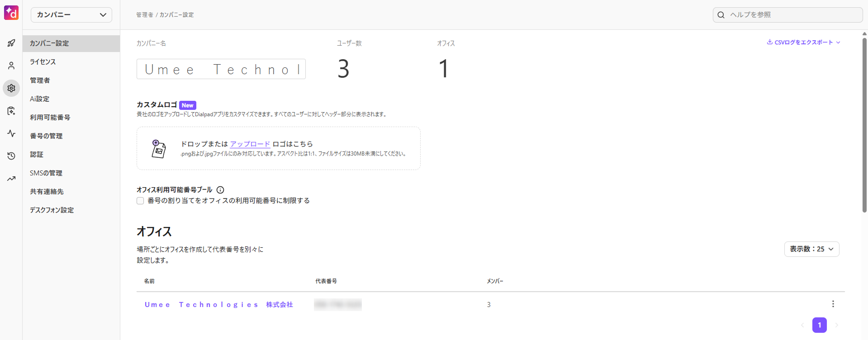The width and height of the screenshot is (868, 340).
Task: Open the 表示数：25 page size dropdown
Action: pos(811,249)
